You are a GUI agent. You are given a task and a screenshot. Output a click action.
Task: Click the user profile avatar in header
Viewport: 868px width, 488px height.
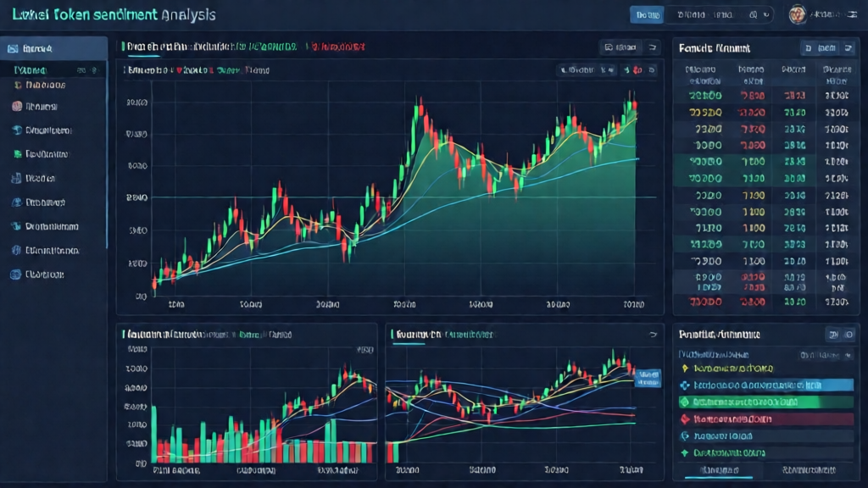coord(797,14)
